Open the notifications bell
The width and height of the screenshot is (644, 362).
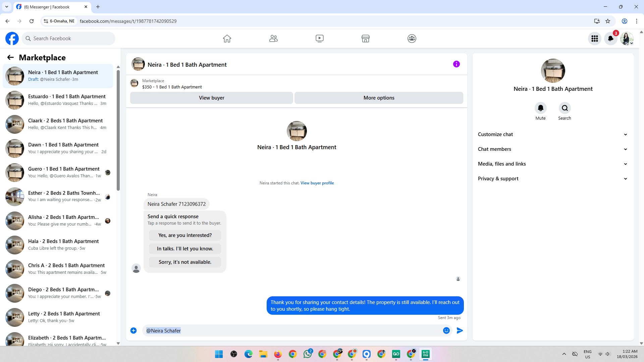coord(611,39)
